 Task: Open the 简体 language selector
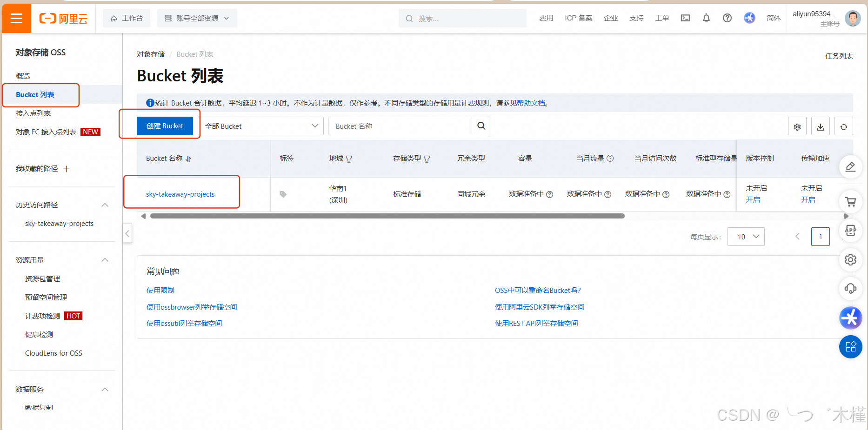pos(774,18)
